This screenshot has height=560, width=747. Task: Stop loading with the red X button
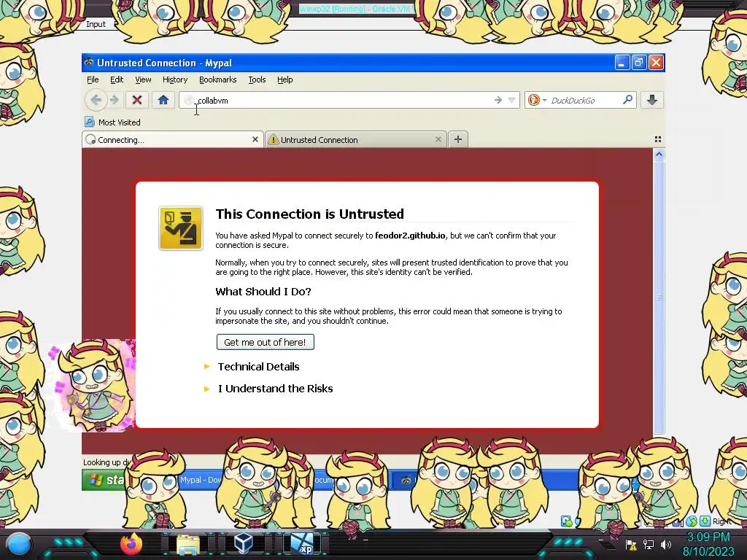click(x=137, y=100)
